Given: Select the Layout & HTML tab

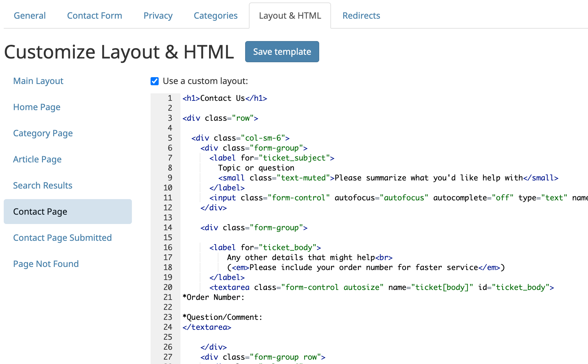Looking at the screenshot, I should point(290,16).
